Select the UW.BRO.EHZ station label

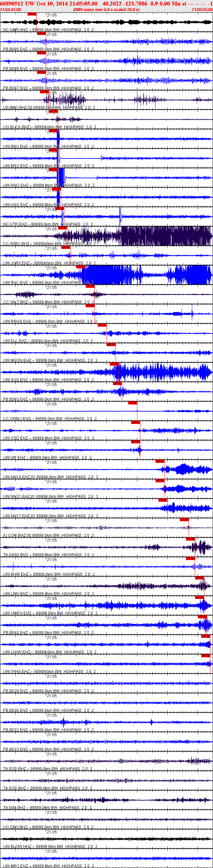(x=49, y=166)
